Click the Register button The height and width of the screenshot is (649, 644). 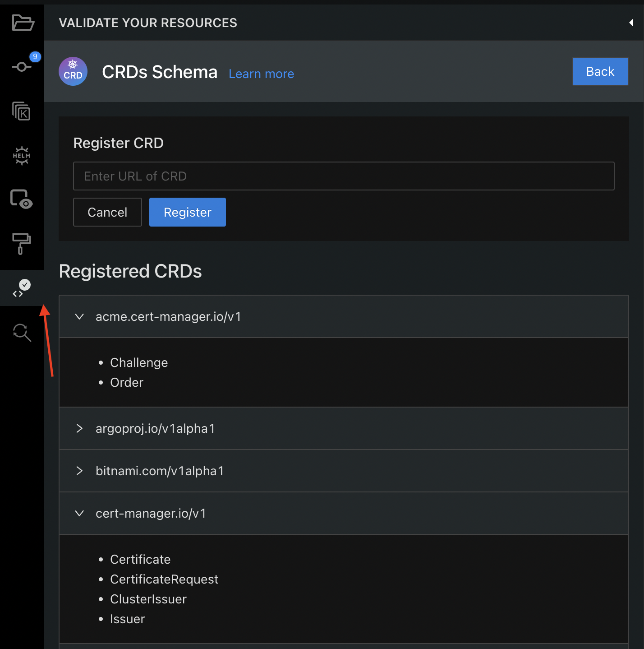tap(188, 212)
